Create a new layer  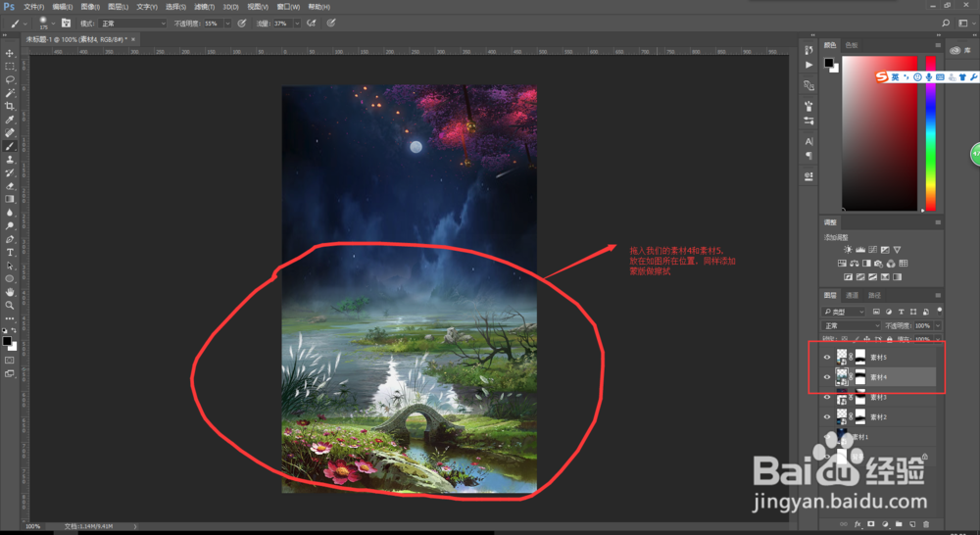[x=912, y=524]
